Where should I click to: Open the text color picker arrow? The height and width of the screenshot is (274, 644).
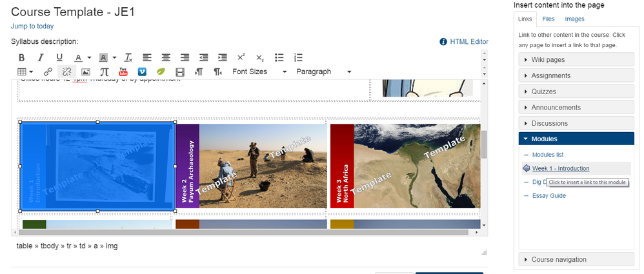pos(89,57)
